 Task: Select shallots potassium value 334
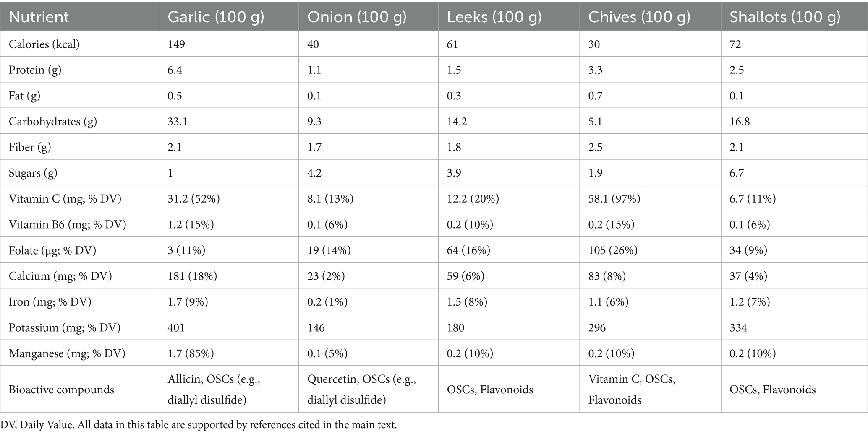tap(738, 327)
